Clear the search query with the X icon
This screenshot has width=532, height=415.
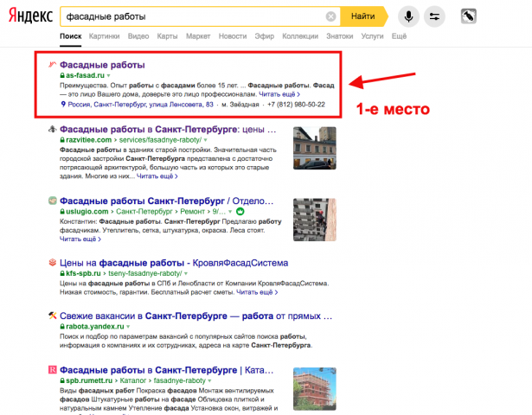click(330, 16)
